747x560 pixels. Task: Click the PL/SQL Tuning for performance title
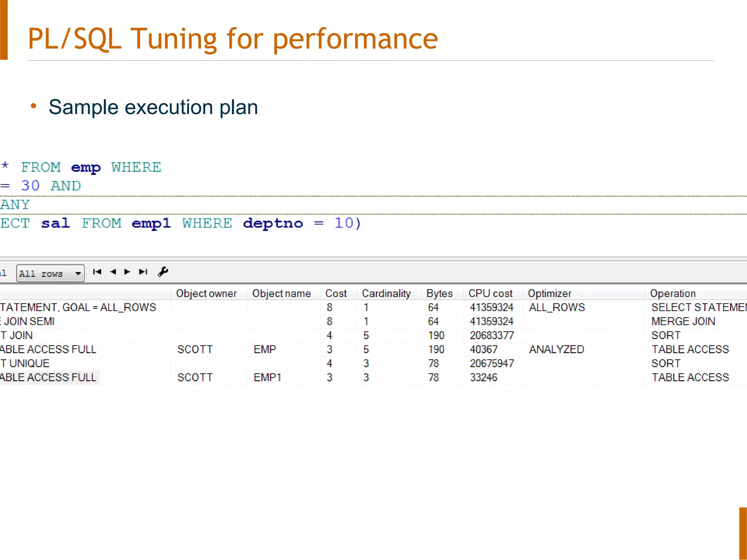(x=233, y=39)
